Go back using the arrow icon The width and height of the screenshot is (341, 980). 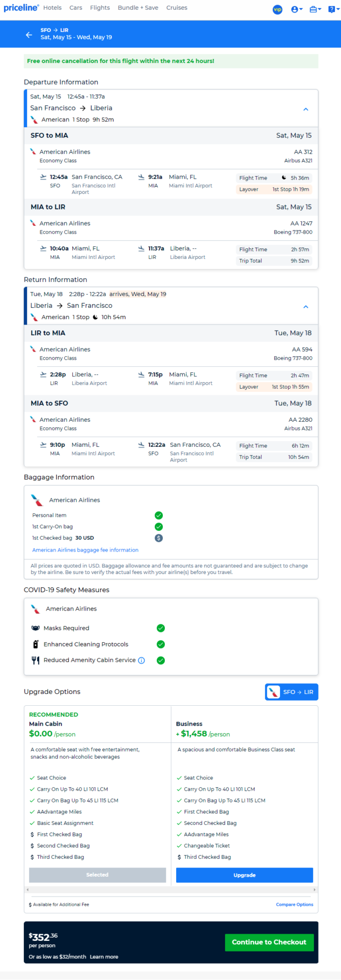point(29,35)
